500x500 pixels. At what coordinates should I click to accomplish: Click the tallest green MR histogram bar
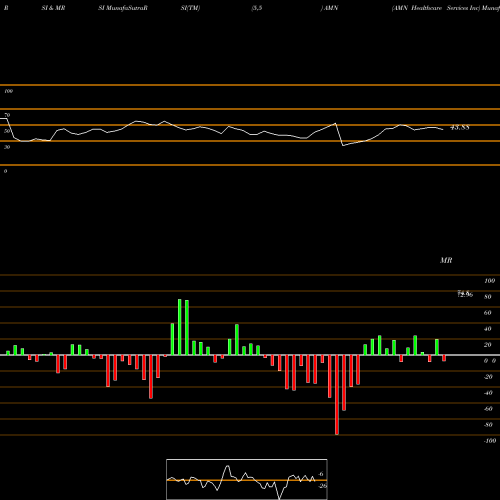click(x=180, y=327)
